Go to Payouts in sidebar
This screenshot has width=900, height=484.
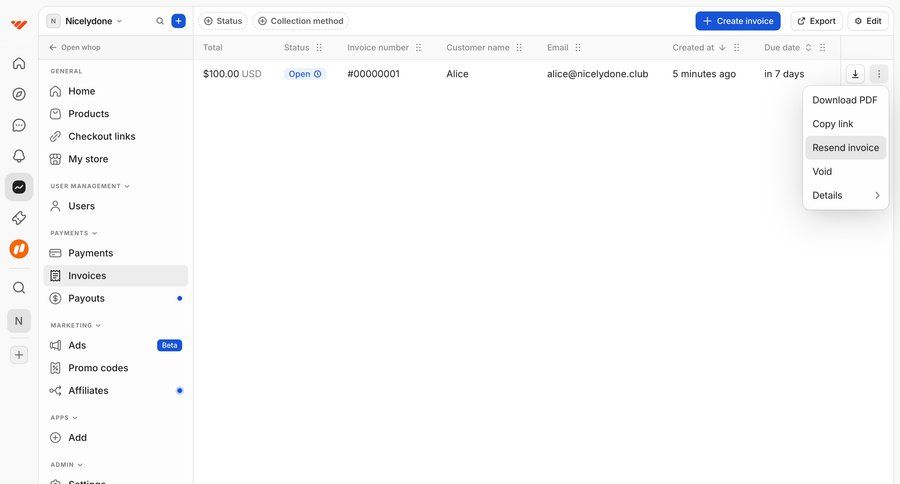pyautogui.click(x=86, y=298)
